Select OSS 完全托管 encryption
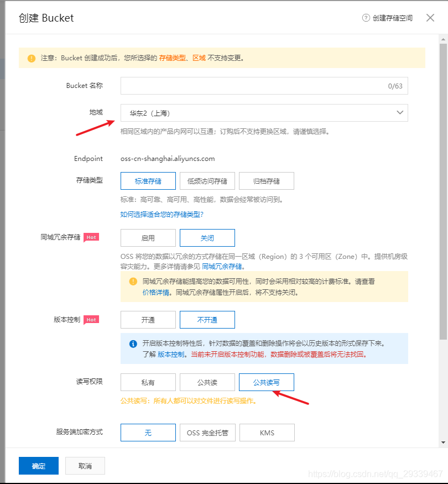Viewport: 448px width, 484px height. pyautogui.click(x=207, y=433)
